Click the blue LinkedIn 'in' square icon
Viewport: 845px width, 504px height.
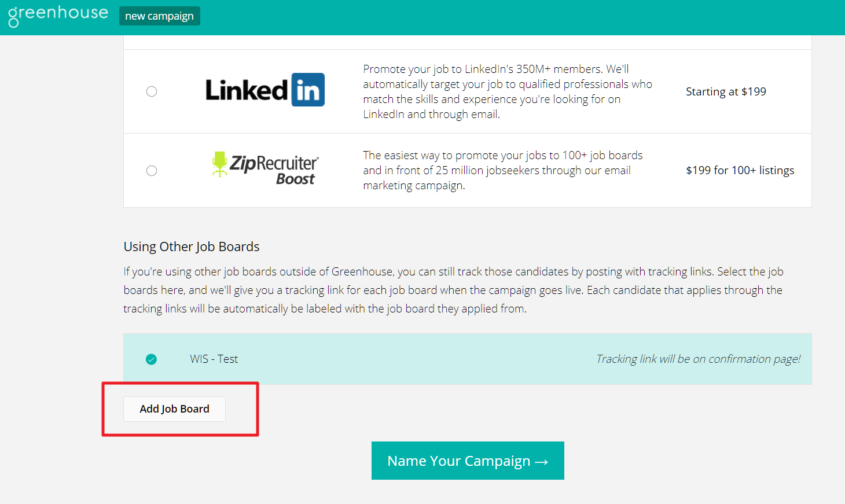(308, 90)
